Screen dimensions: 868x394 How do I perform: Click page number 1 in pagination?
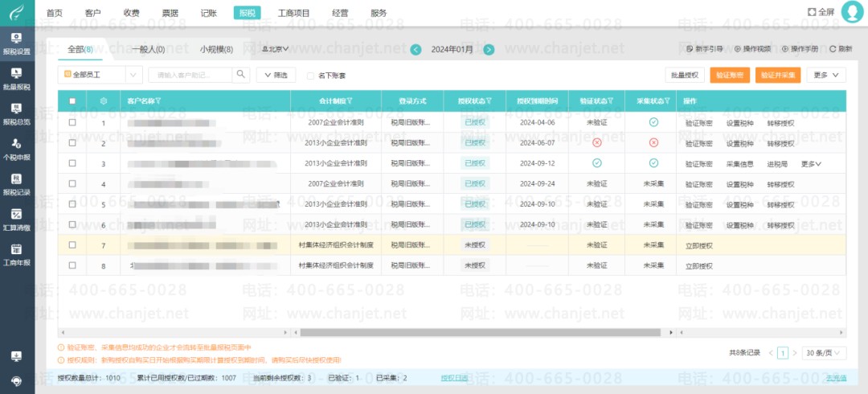[783, 353]
